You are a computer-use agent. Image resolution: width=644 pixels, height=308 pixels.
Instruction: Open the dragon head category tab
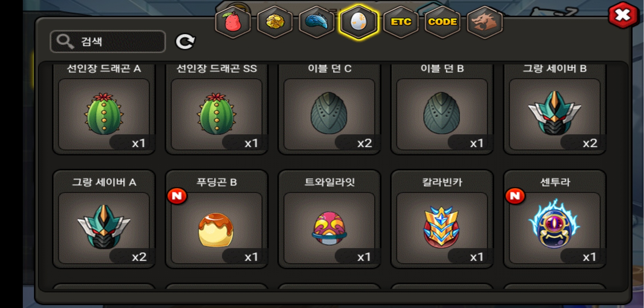484,22
